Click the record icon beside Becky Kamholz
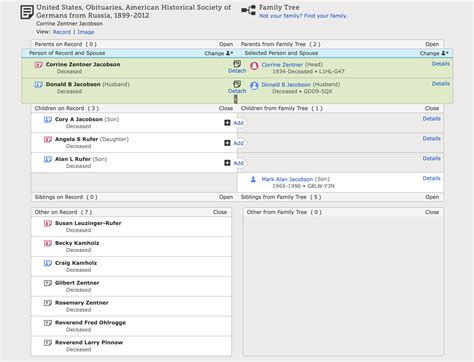Viewport: 474px width, 362px height. coord(48,243)
